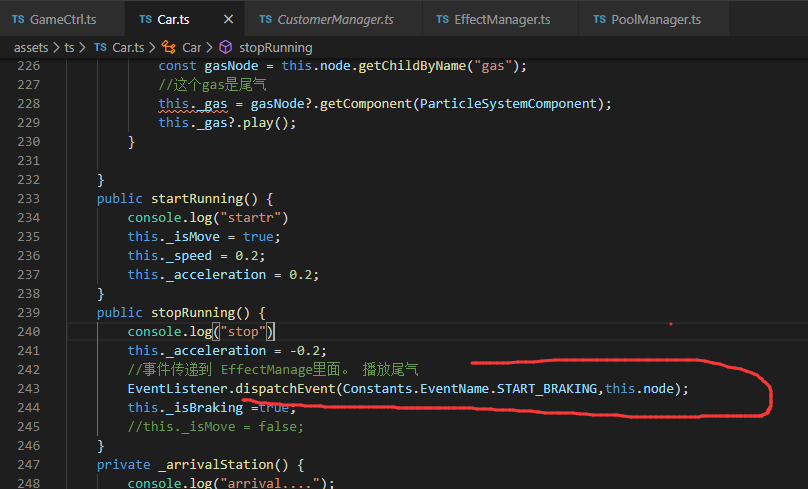Switch to the PoolManager.ts tab
Screen dimensions: 808x489
click(655, 20)
